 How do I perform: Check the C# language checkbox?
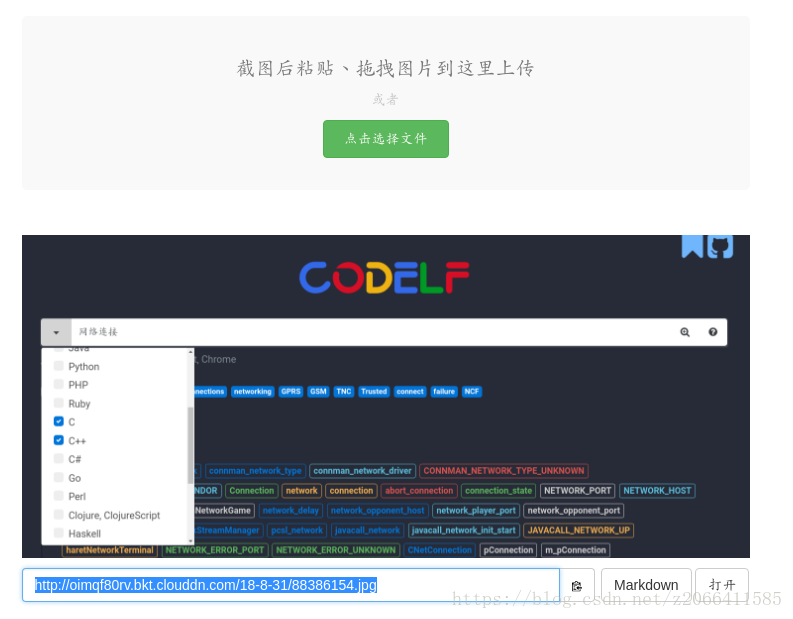point(59,459)
